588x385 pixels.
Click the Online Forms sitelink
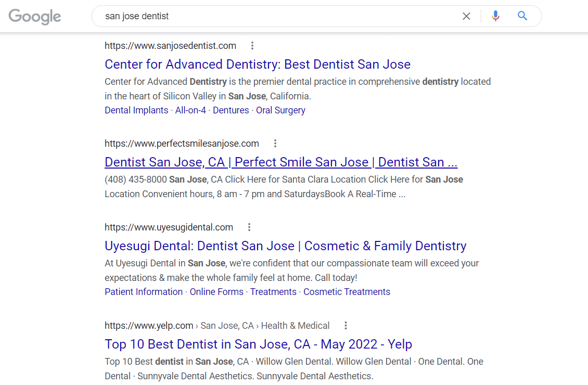tap(216, 291)
